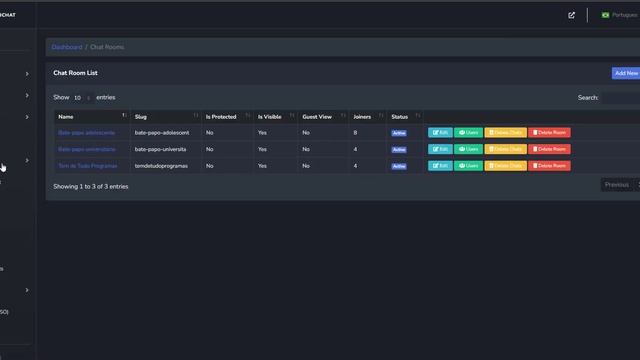Screen dimensions: 640x360
Task: Sort table by Slug column arrows
Action: (196, 116)
